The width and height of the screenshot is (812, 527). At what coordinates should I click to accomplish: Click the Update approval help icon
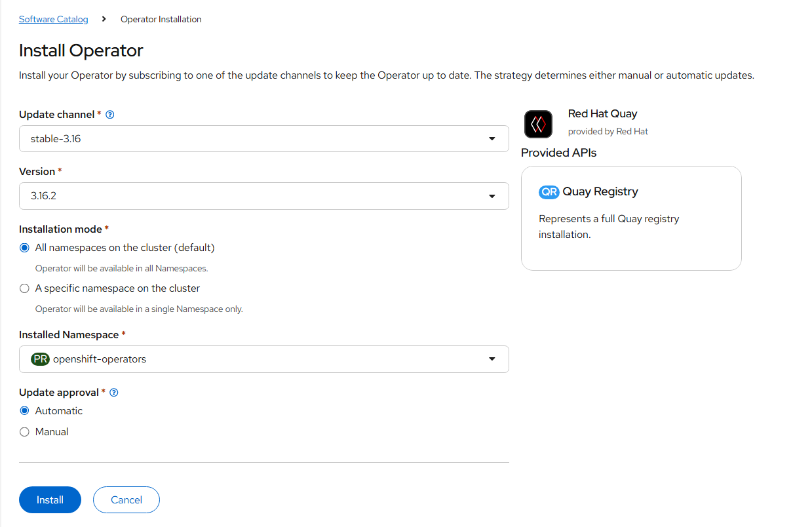pyautogui.click(x=114, y=393)
